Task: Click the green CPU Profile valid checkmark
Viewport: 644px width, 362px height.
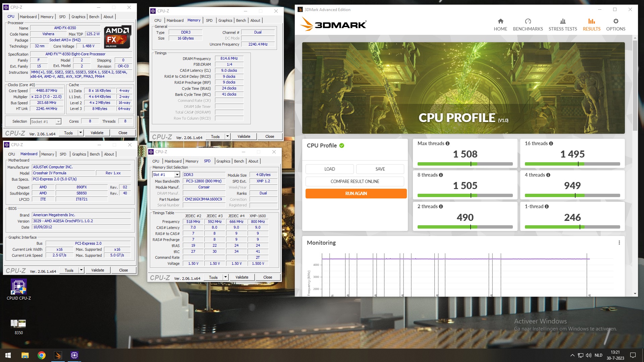Action: coord(341,145)
